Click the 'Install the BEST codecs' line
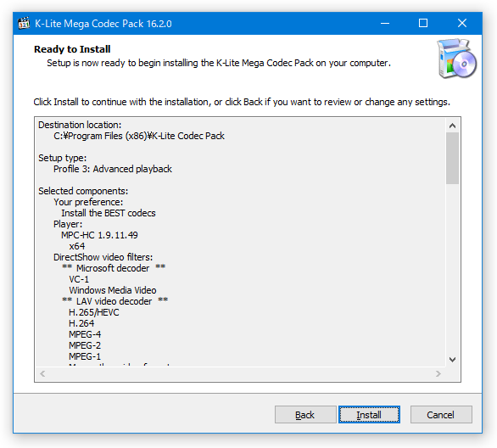Image resolution: width=497 pixels, height=448 pixels. (109, 213)
